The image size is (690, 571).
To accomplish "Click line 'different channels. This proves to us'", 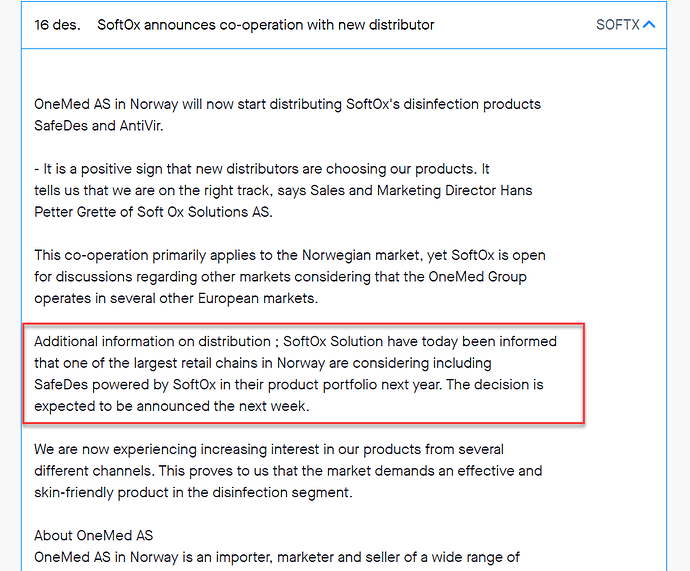I will coord(288,471).
